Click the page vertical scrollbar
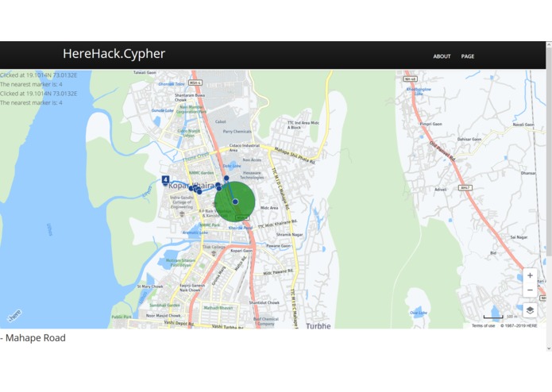552x392 pixels. click(549, 152)
